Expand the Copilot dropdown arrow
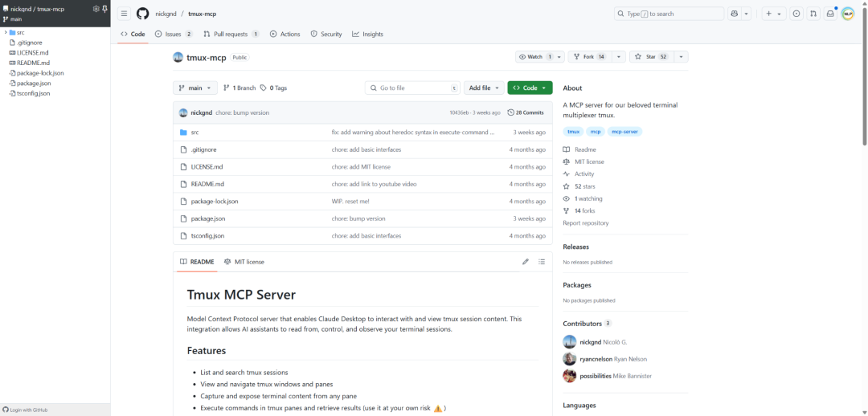 [x=746, y=14]
